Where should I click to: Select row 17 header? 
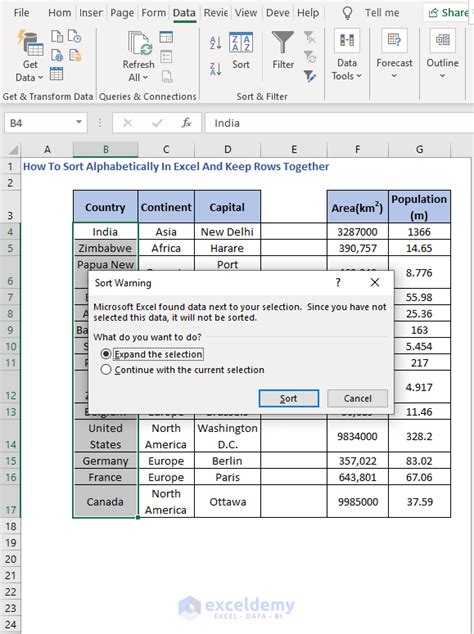click(x=11, y=501)
